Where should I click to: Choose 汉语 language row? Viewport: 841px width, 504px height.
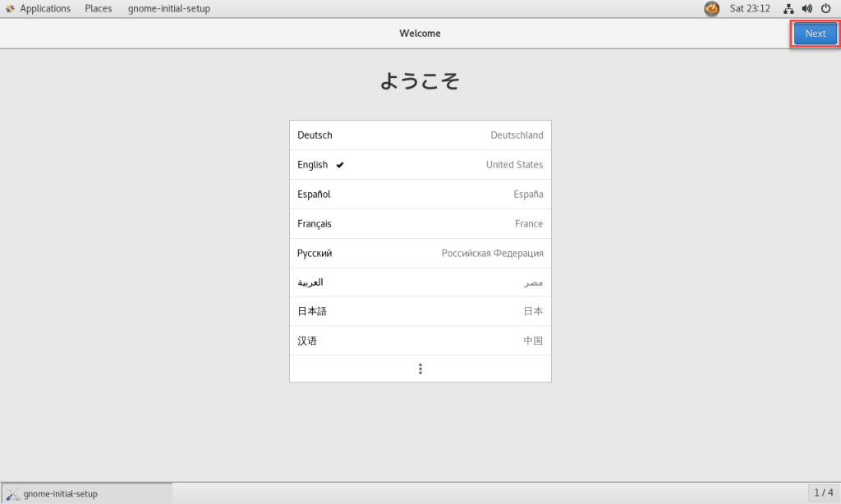pos(420,341)
